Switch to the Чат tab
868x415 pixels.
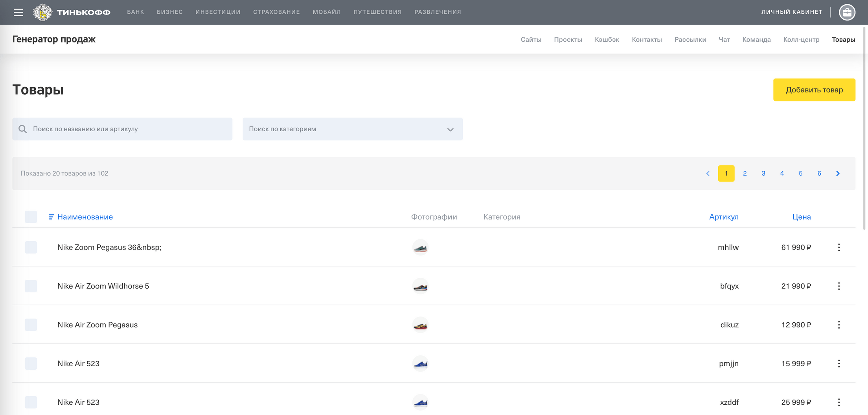(x=724, y=40)
